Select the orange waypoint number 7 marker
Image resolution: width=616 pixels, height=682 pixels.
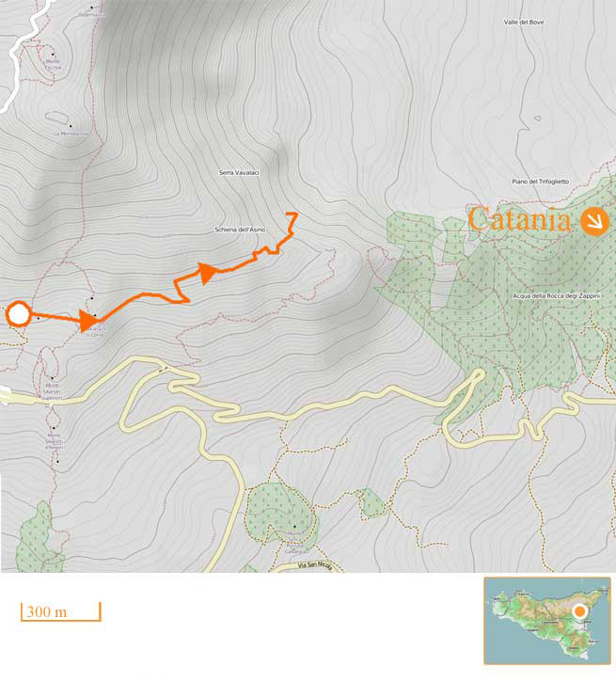coord(292,220)
